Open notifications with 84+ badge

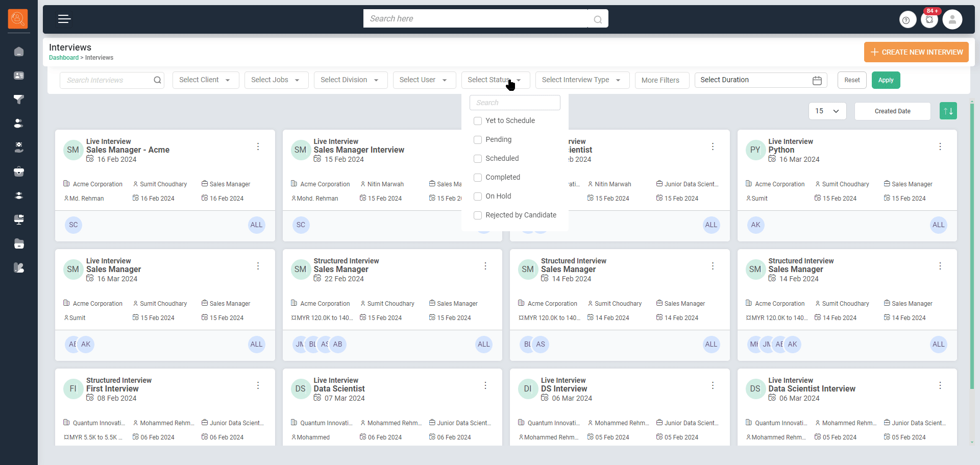pyautogui.click(x=929, y=20)
